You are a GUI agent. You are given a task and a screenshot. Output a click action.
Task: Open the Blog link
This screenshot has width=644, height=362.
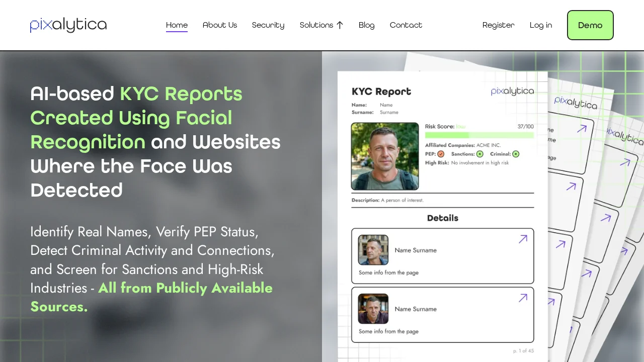(x=366, y=25)
